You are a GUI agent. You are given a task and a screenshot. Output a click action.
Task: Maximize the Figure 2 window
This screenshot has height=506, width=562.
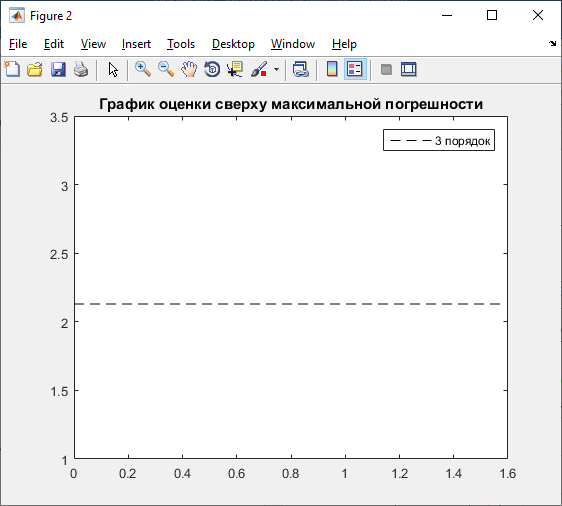click(x=492, y=15)
